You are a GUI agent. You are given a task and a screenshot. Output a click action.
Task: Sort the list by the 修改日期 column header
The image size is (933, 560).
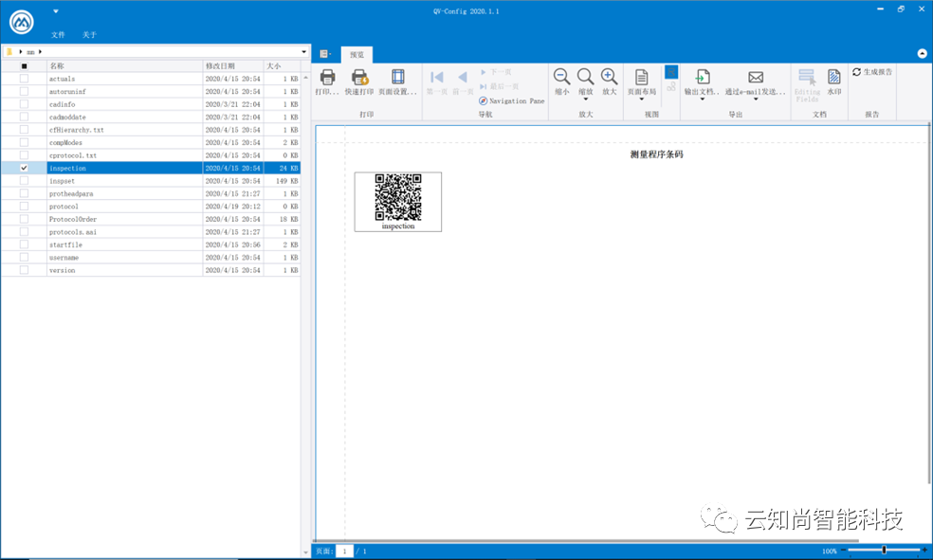coord(232,66)
